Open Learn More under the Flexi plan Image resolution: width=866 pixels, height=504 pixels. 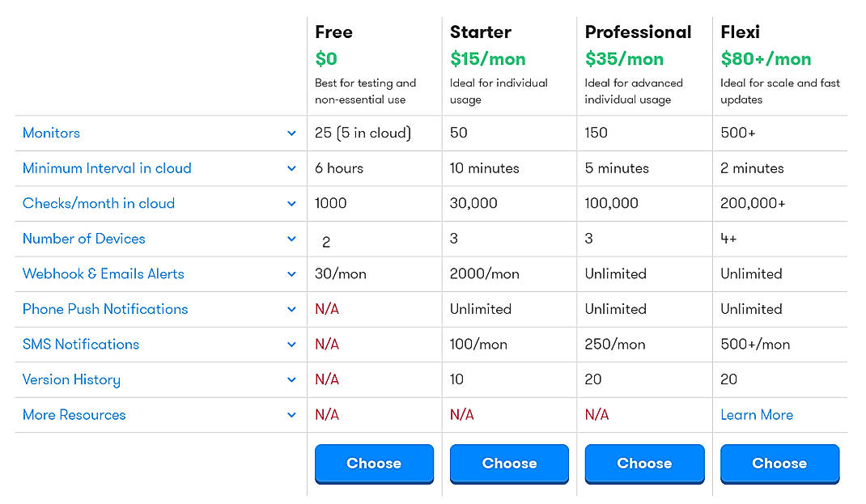click(757, 414)
